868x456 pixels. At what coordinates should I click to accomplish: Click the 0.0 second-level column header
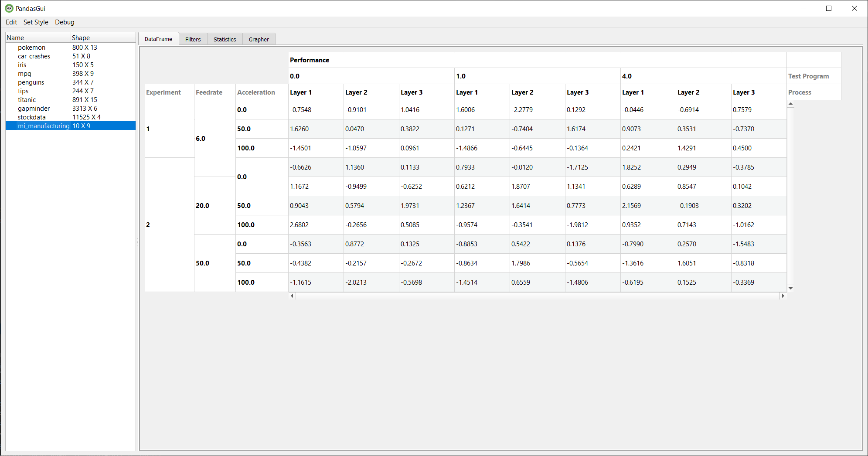[371, 76]
